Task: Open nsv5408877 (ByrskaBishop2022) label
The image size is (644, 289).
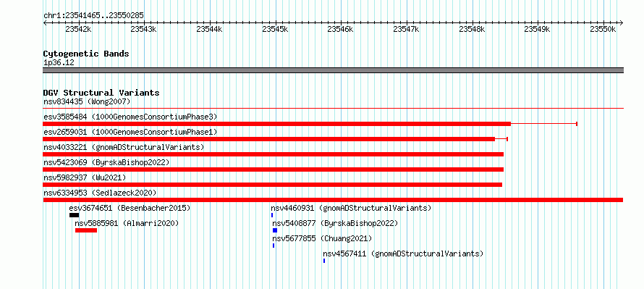Action: click(335, 223)
